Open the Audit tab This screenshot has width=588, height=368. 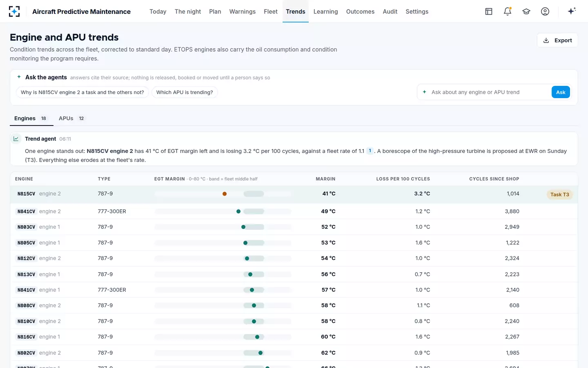tap(390, 11)
